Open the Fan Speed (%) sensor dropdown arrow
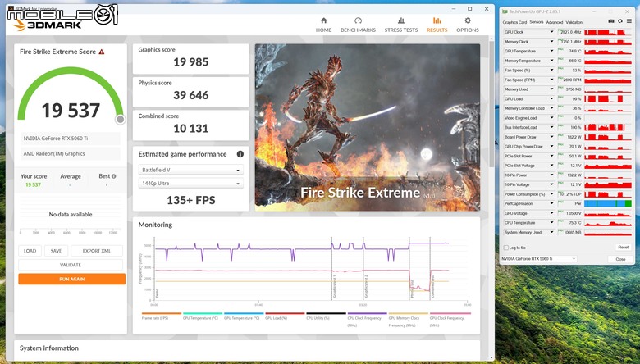640x364 pixels. point(552,71)
